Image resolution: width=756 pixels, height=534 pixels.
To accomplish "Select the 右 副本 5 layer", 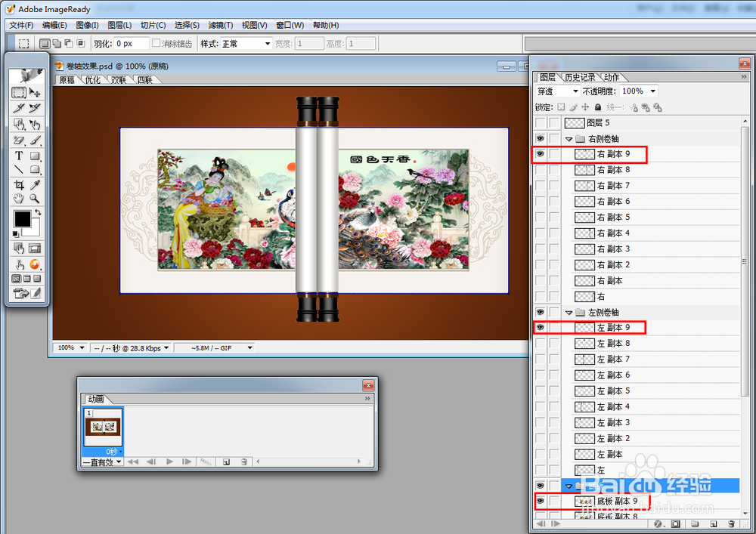I will pos(657,218).
